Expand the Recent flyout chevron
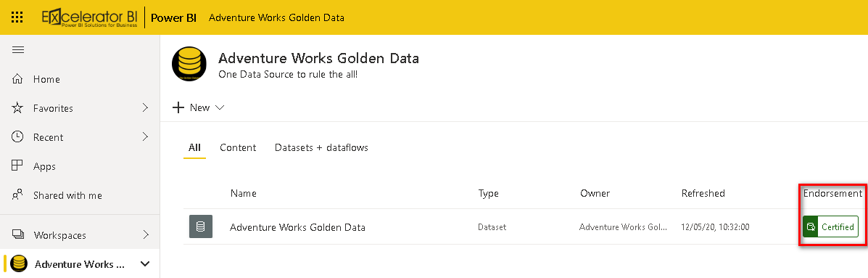Viewport: 868px width, 278px height. click(x=145, y=136)
